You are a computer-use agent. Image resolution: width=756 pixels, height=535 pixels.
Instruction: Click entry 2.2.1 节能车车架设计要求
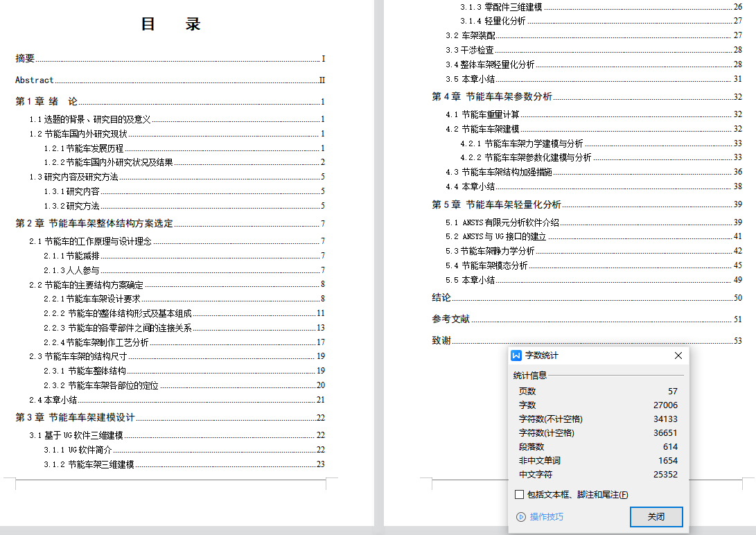184,299
